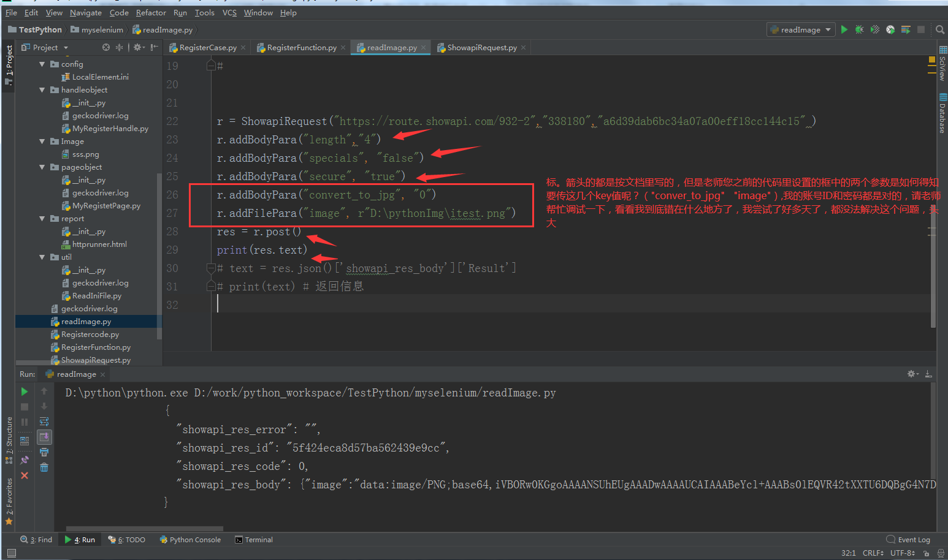Toggle the 1: Project side tool window
The width and height of the screenshot is (948, 560).
(x=9, y=66)
